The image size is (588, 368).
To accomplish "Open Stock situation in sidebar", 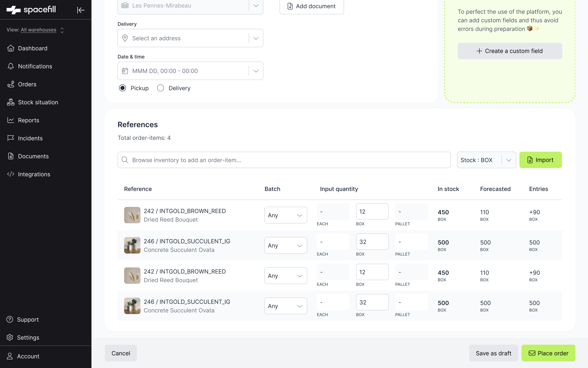I will point(38,102).
